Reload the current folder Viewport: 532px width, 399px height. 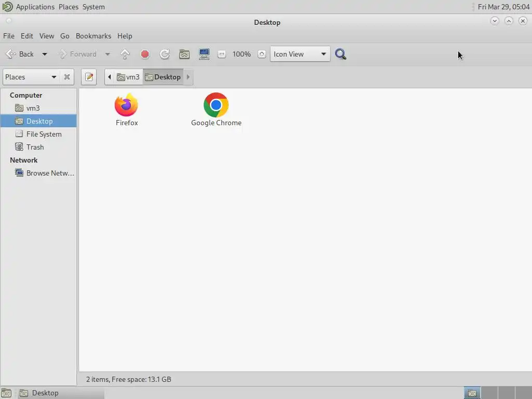165,54
